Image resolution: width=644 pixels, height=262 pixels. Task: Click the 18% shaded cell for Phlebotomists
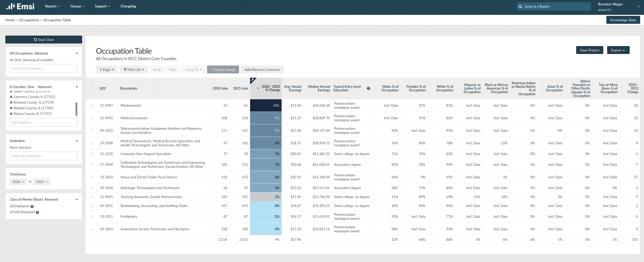coord(266,105)
